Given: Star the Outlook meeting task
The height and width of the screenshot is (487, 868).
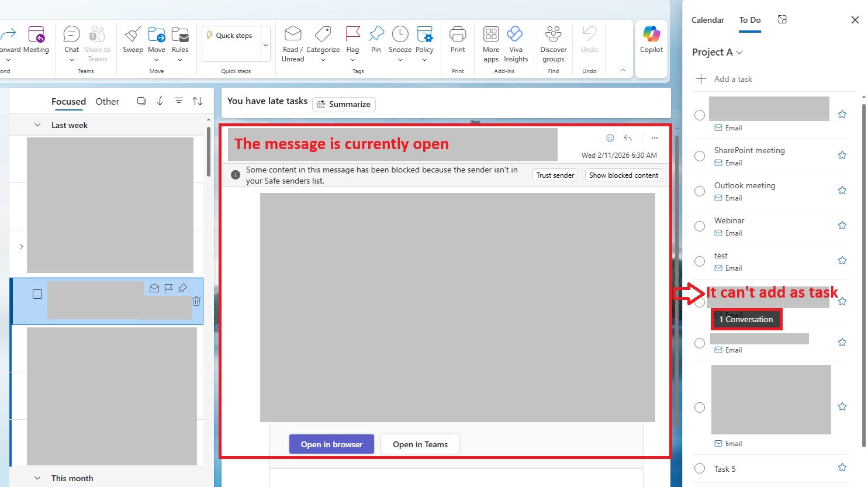Looking at the screenshot, I should [842, 190].
